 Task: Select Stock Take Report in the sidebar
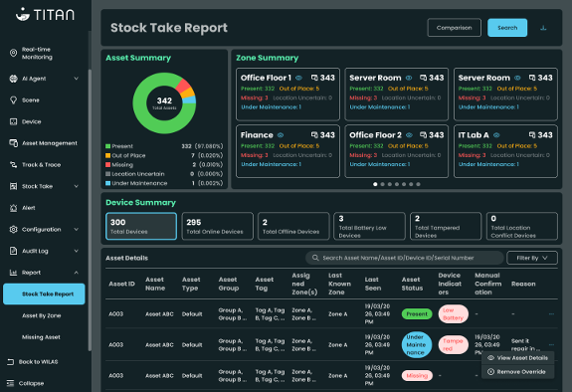point(44,294)
